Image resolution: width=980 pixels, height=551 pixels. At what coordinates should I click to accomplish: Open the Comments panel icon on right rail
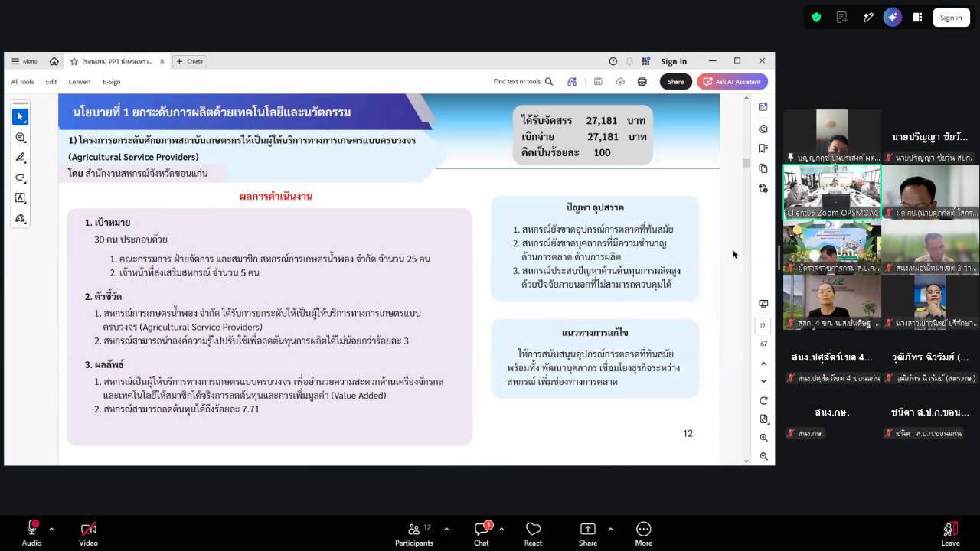coord(763,129)
